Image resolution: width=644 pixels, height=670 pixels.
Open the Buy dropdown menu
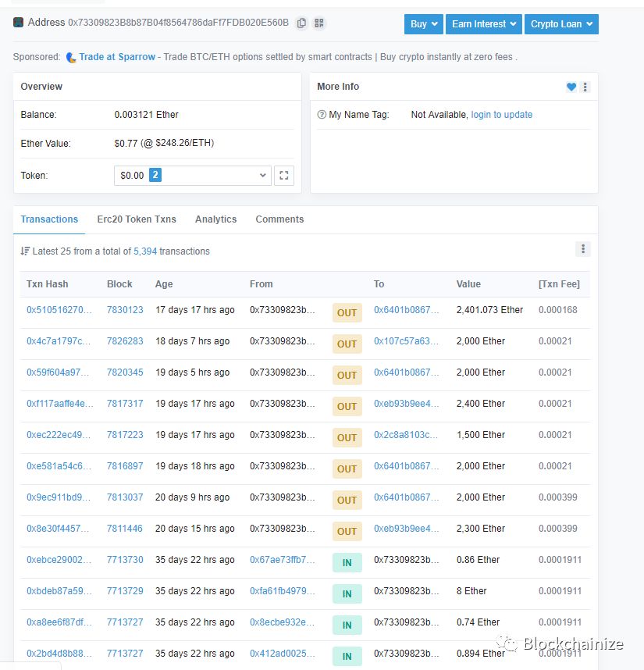pyautogui.click(x=423, y=24)
